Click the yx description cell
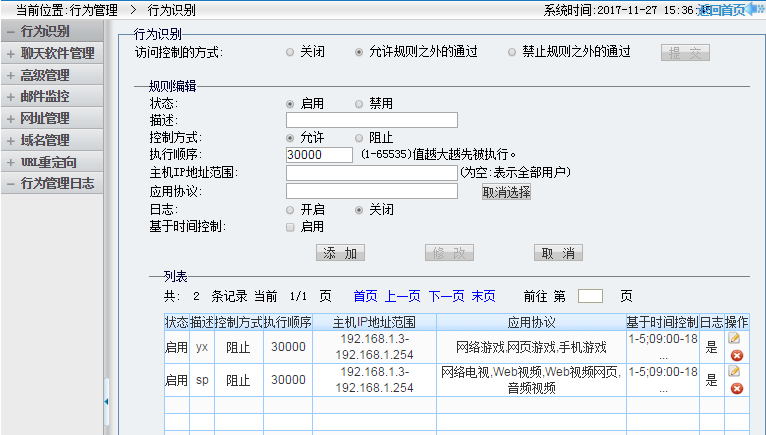The height and width of the screenshot is (435, 766). 202,347
